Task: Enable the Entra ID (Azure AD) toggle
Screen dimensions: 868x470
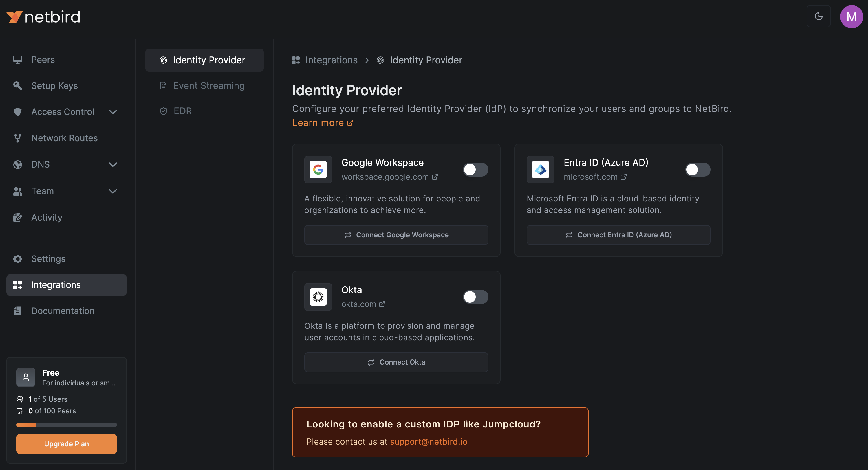Action: [x=697, y=170]
